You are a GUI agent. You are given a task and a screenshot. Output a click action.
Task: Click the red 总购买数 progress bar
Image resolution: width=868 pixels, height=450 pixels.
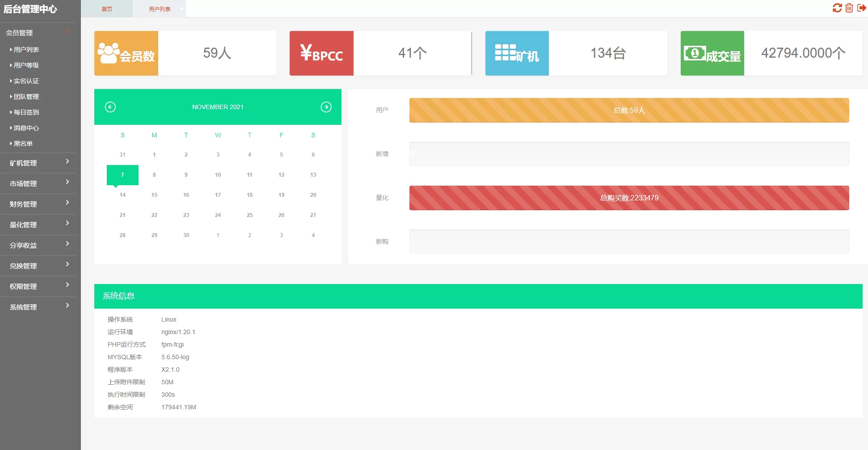click(629, 198)
